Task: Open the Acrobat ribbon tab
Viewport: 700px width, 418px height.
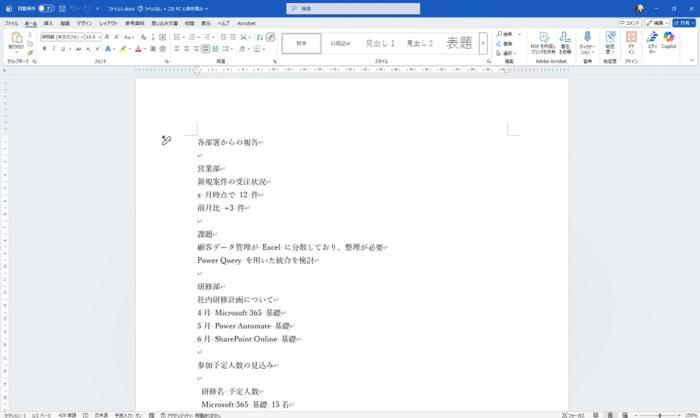Action: 246,22
